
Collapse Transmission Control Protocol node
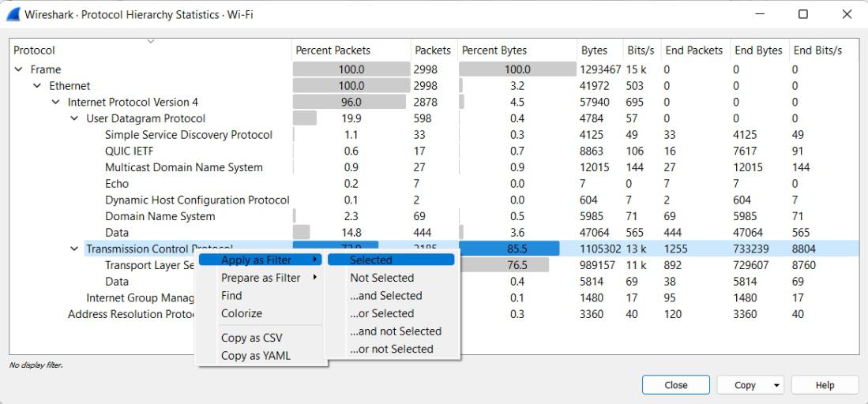coord(74,249)
